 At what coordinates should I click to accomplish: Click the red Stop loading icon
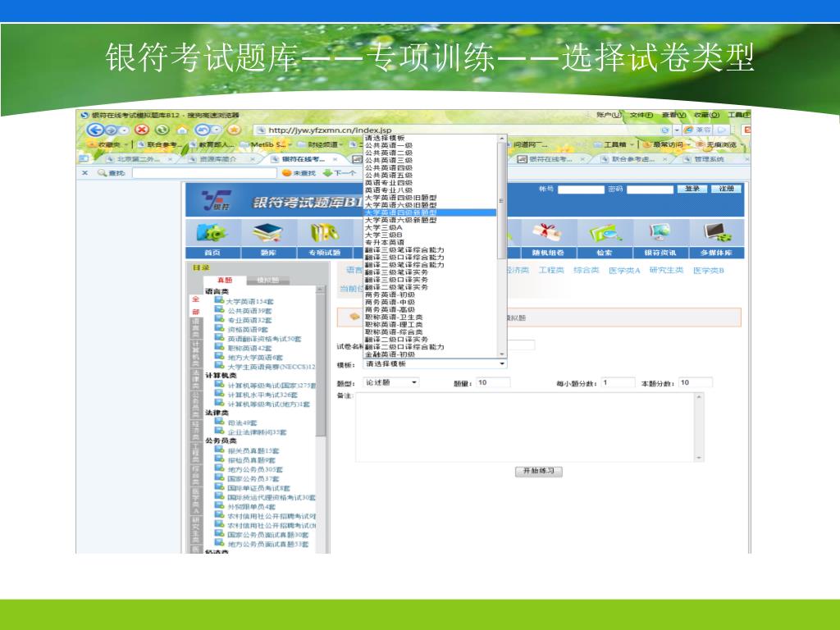[141, 130]
